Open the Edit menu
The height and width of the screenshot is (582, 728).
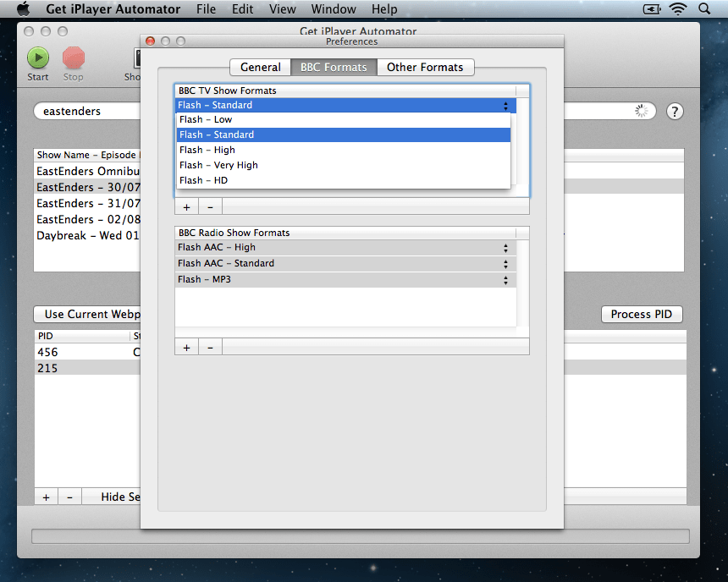tap(243, 8)
